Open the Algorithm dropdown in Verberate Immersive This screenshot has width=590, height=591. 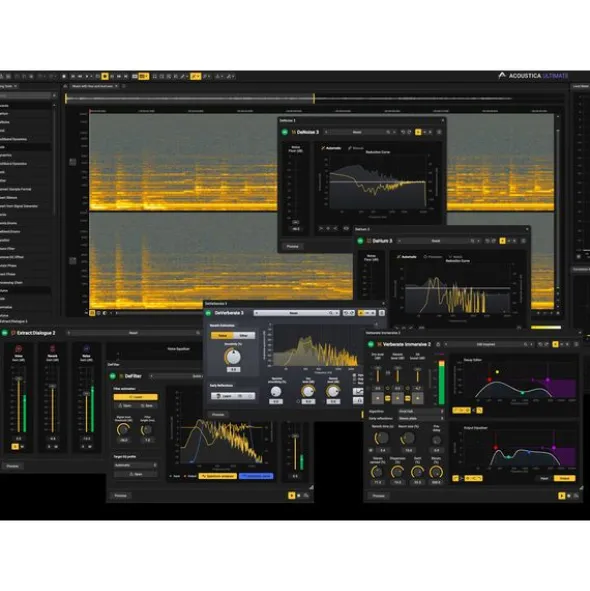tap(421, 412)
